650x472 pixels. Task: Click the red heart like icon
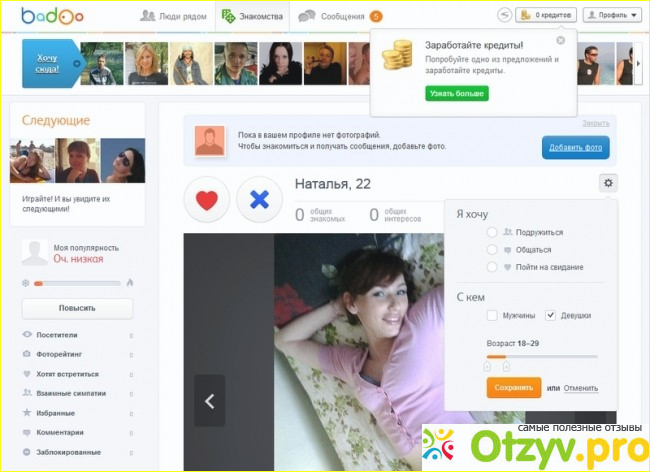[x=206, y=200]
